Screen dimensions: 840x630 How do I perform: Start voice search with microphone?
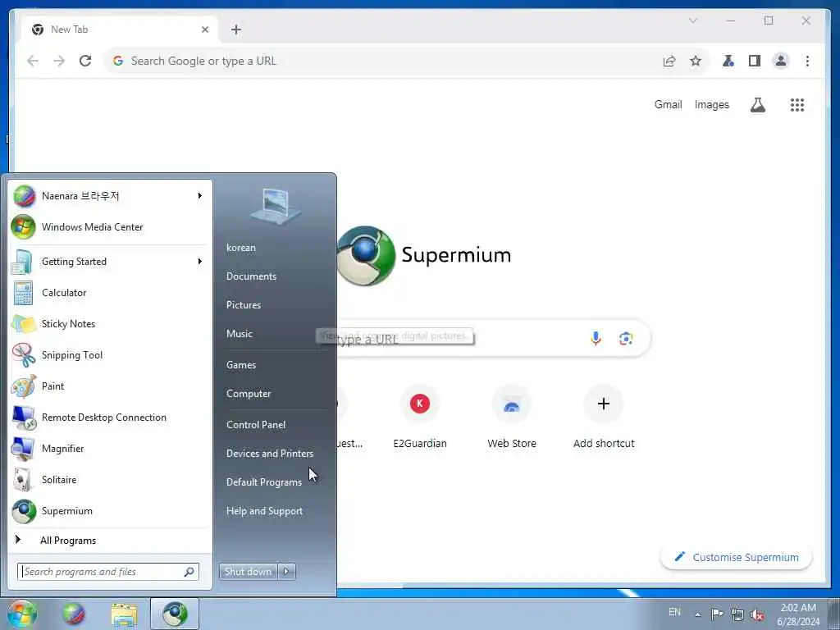pos(596,338)
